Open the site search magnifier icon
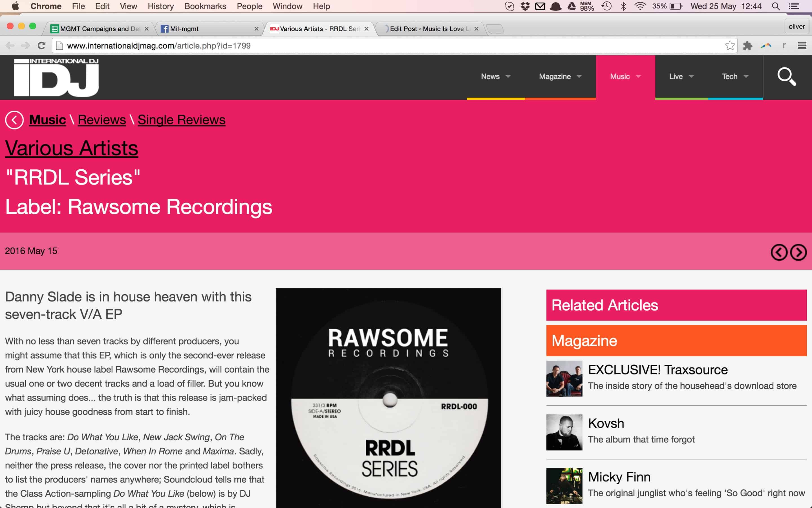 pyautogui.click(x=787, y=76)
